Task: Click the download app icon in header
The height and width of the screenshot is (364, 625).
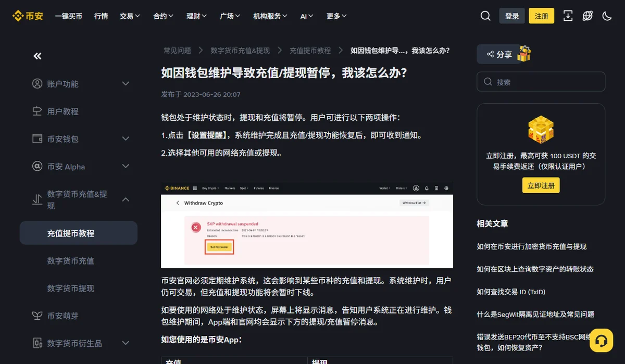Action: click(568, 16)
